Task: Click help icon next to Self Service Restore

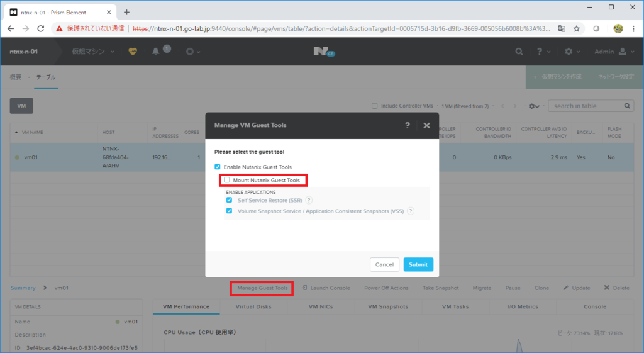Action: pyautogui.click(x=309, y=200)
